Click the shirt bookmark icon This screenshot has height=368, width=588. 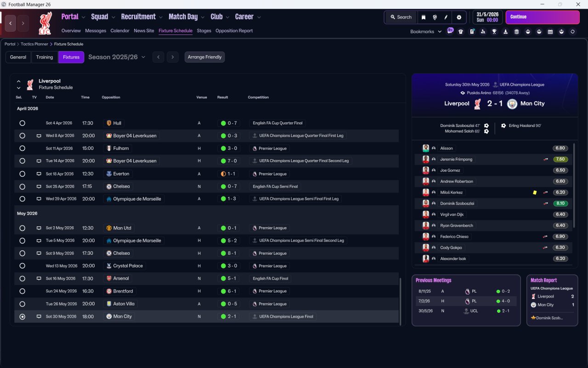461,32
